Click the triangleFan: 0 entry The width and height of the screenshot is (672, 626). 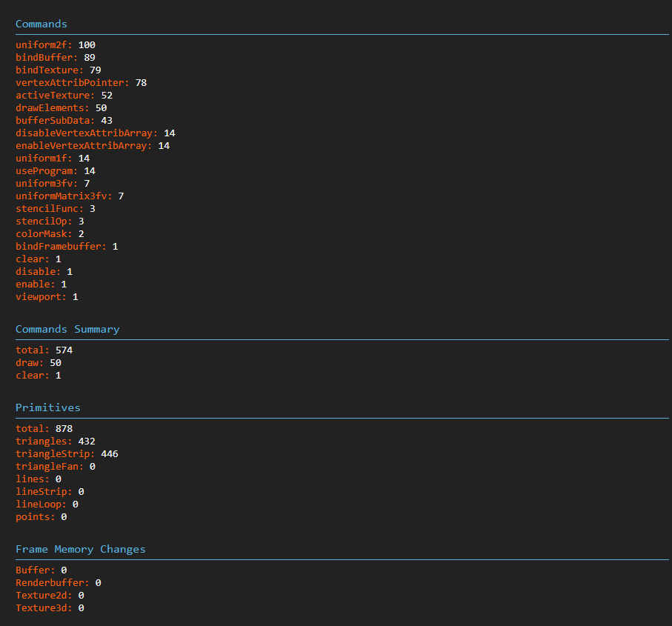(x=56, y=467)
